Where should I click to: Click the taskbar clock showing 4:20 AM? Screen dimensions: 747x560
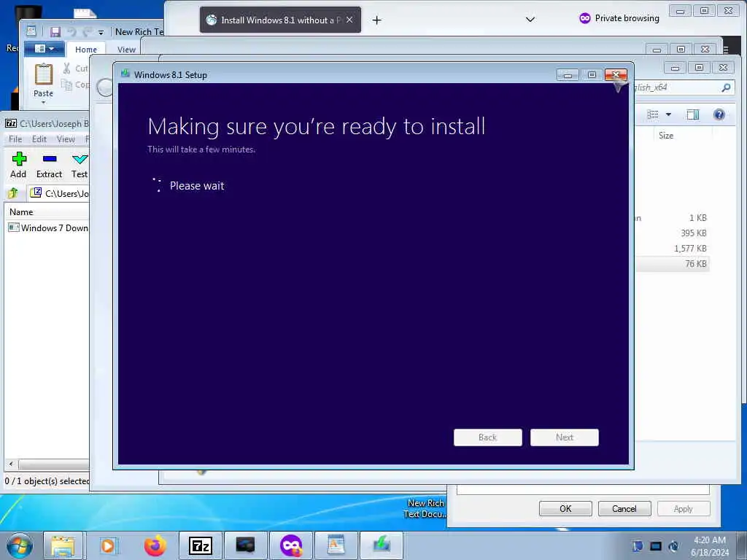click(x=709, y=546)
